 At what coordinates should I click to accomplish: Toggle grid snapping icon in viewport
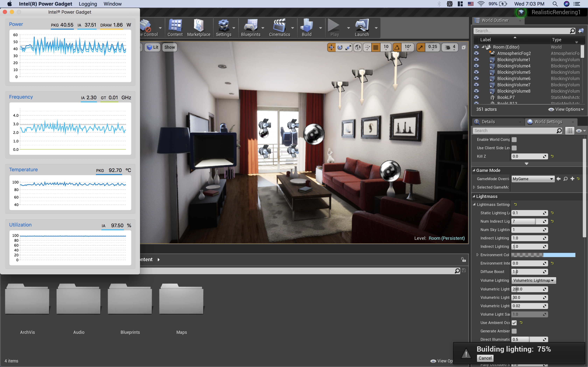pyautogui.click(x=376, y=47)
